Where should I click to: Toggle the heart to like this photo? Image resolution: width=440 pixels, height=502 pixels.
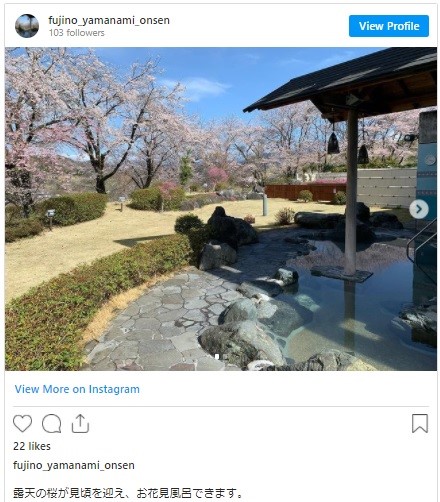(x=22, y=423)
